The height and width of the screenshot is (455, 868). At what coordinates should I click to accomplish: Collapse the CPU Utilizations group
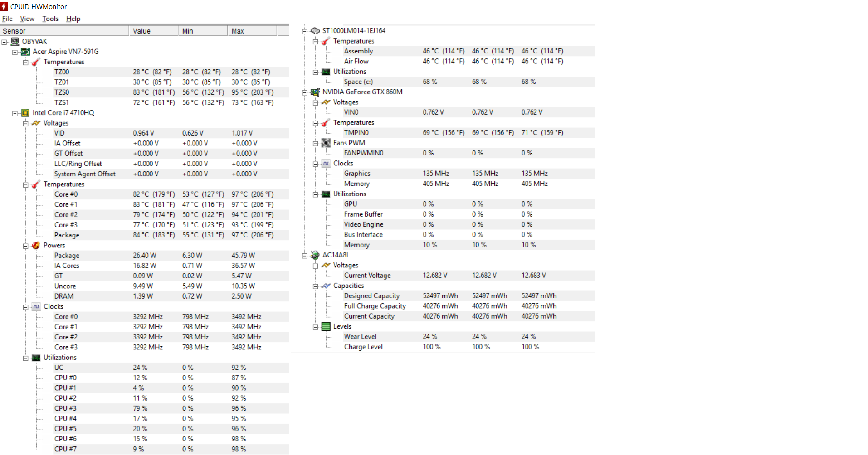point(26,358)
